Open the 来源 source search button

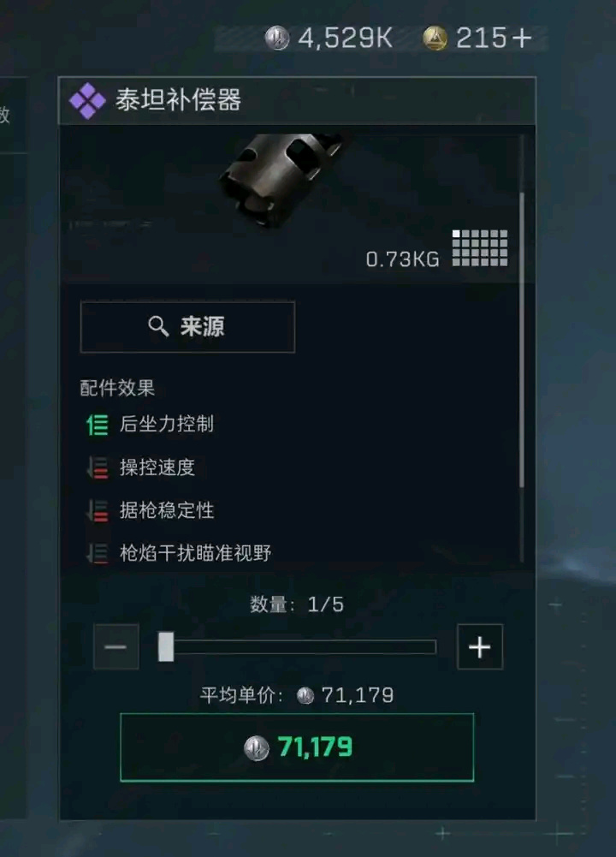click(188, 327)
